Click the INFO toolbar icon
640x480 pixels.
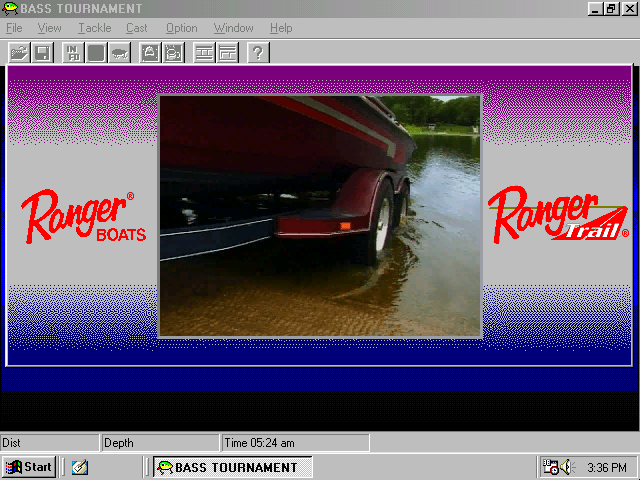(x=73, y=53)
